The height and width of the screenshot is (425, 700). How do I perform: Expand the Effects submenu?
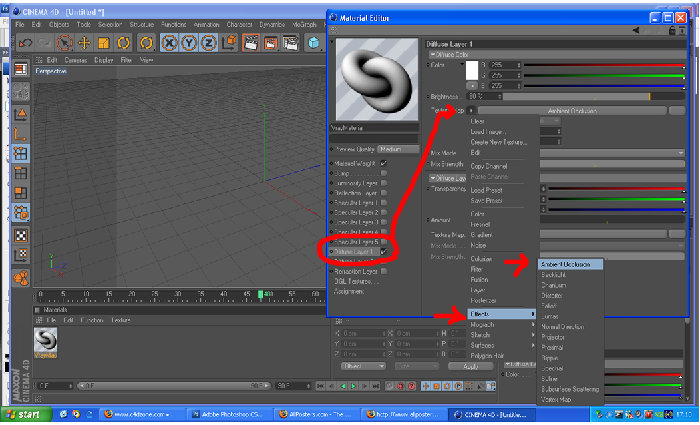(x=501, y=314)
